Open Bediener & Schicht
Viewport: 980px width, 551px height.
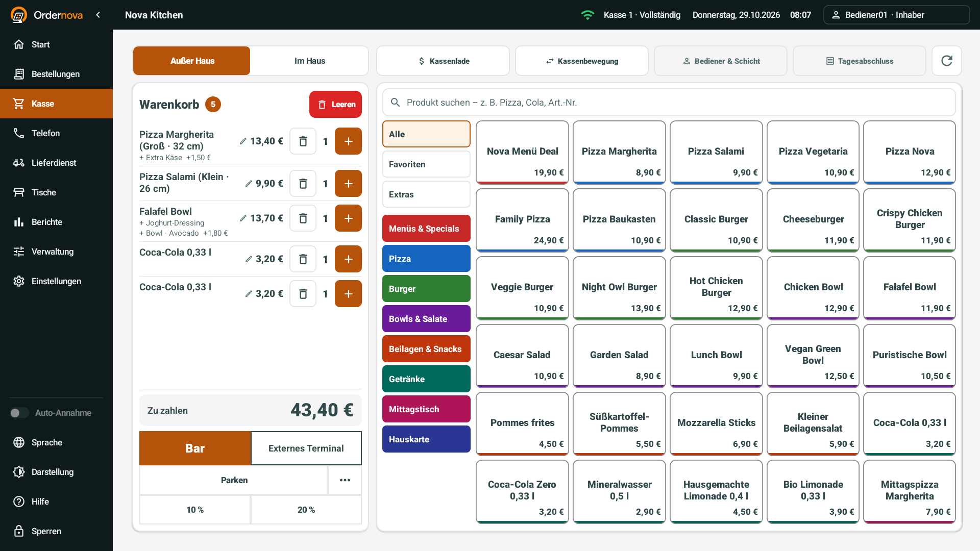point(721,61)
